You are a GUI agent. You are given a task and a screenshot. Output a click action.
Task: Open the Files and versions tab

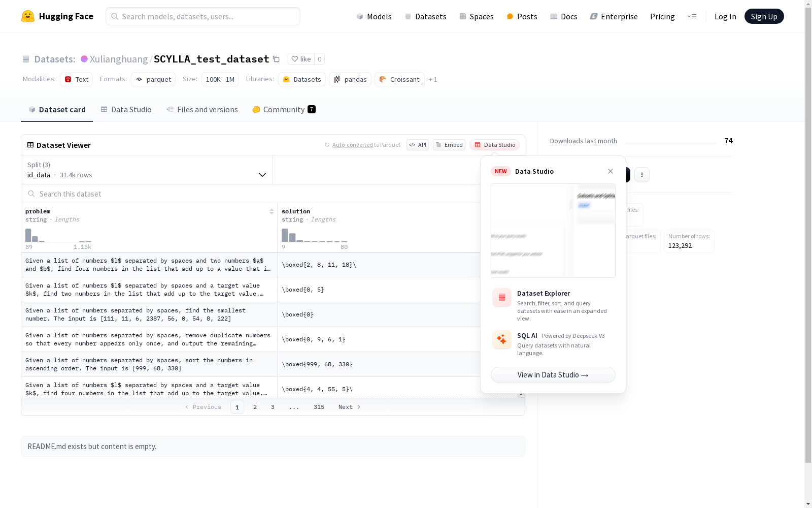click(202, 110)
